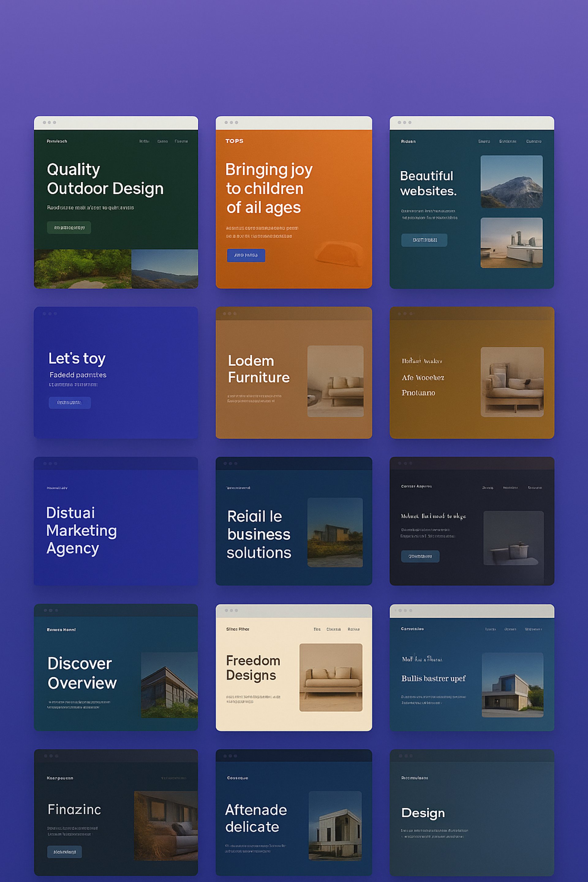This screenshot has width=588, height=882.
Task: Click the forest photo in Quality Outdoor card
Action: coord(82,269)
